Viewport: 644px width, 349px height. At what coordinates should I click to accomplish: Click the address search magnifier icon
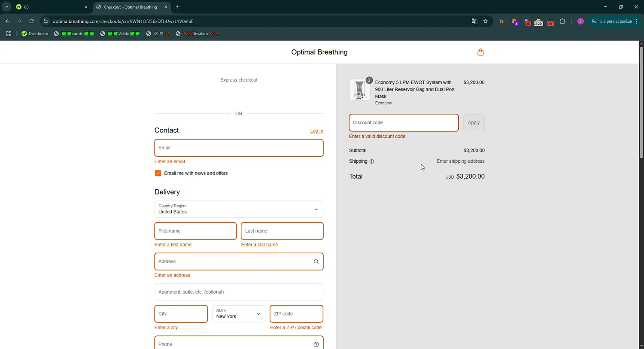click(316, 261)
